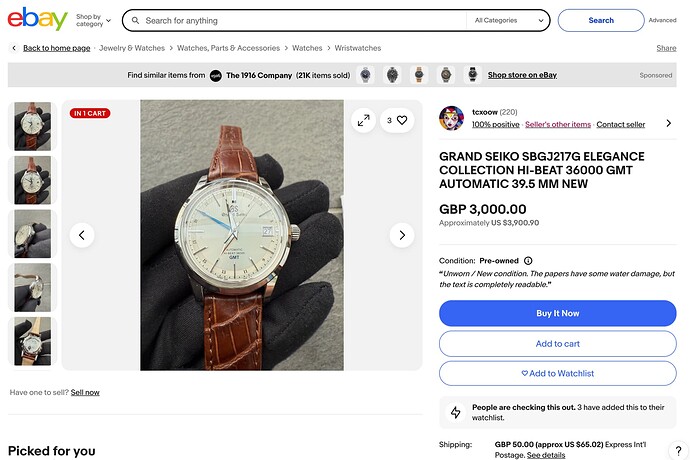The width and height of the screenshot is (690, 460).
Task: Expand seller details chevron
Action: pyautogui.click(x=668, y=123)
